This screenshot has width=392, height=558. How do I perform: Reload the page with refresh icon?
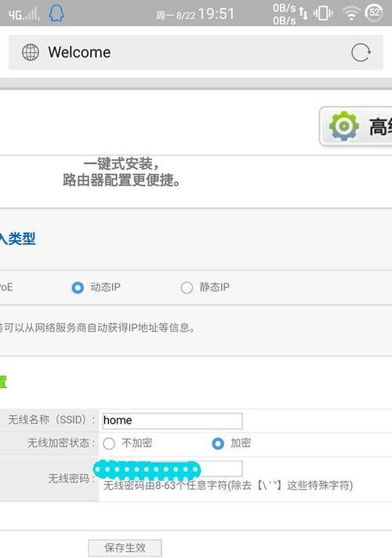pos(361,53)
